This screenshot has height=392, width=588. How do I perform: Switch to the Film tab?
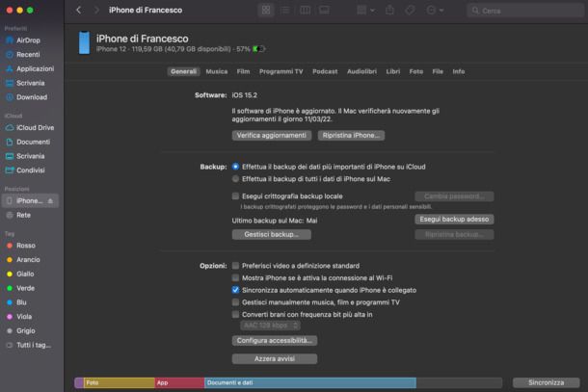(243, 71)
